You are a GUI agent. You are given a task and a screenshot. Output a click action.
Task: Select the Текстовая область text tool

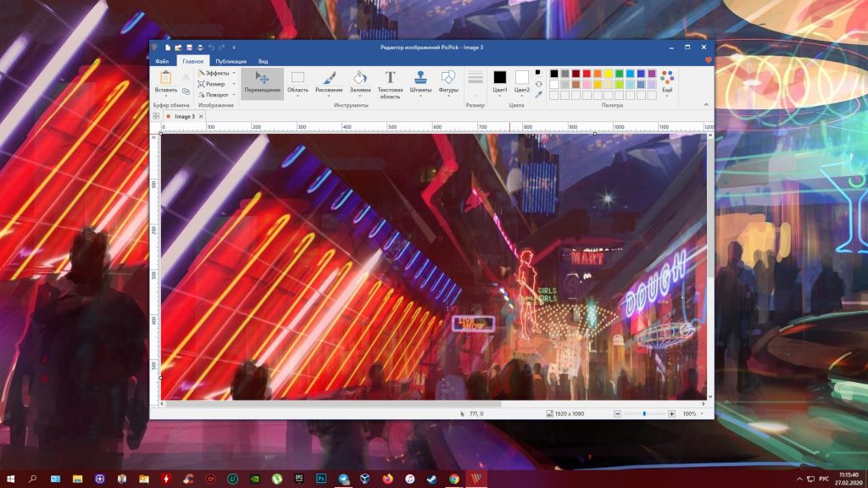pyautogui.click(x=390, y=84)
